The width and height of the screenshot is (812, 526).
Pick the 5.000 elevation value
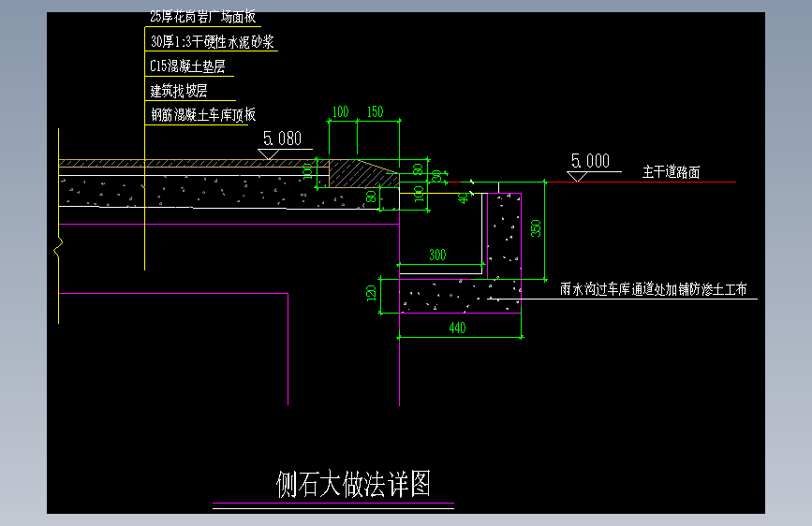click(x=590, y=160)
